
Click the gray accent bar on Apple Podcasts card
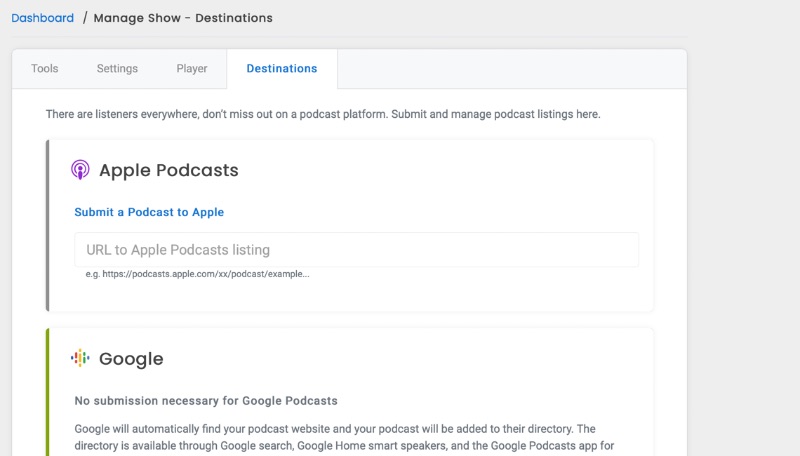47,225
